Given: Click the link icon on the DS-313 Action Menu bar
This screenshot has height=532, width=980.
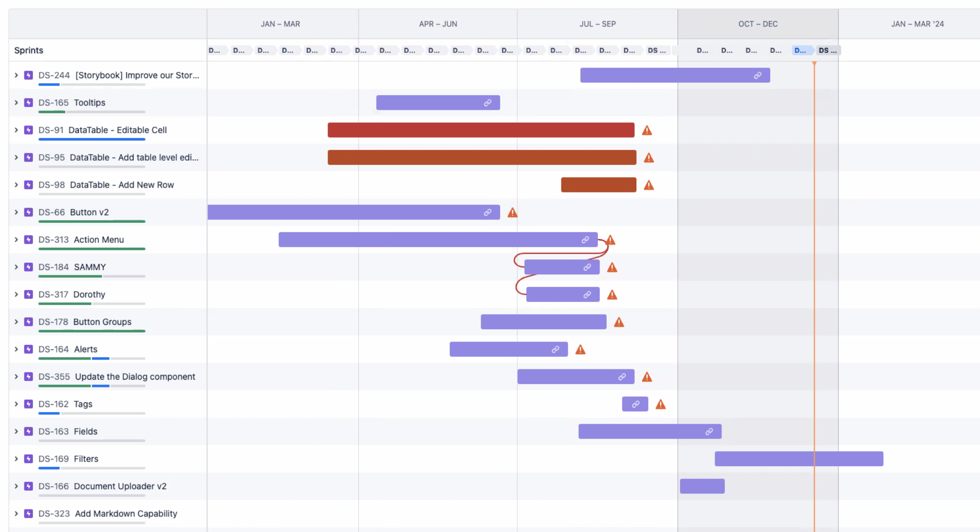Looking at the screenshot, I should pyautogui.click(x=585, y=240).
